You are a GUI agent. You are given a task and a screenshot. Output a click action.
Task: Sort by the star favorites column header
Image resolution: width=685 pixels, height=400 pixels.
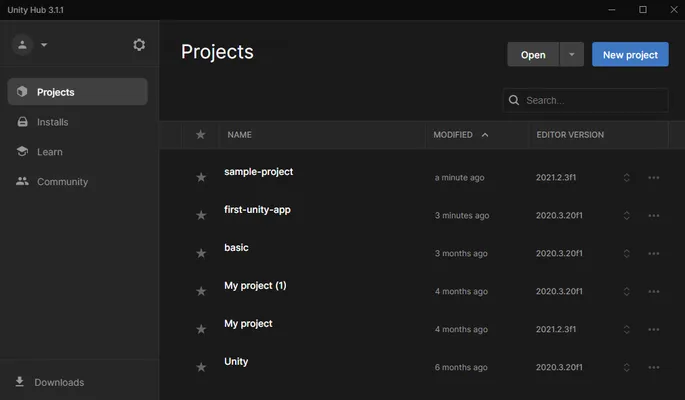[x=201, y=134]
